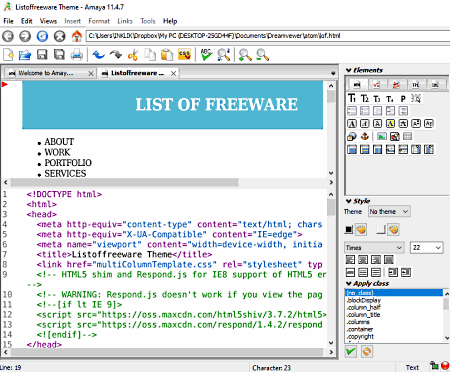Collapse the Apply class panel

[349, 283]
